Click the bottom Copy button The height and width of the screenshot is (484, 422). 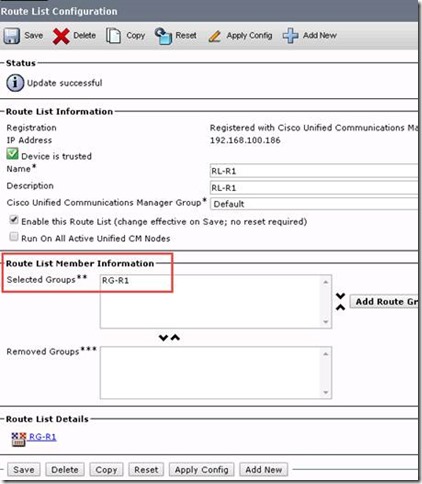click(x=106, y=470)
